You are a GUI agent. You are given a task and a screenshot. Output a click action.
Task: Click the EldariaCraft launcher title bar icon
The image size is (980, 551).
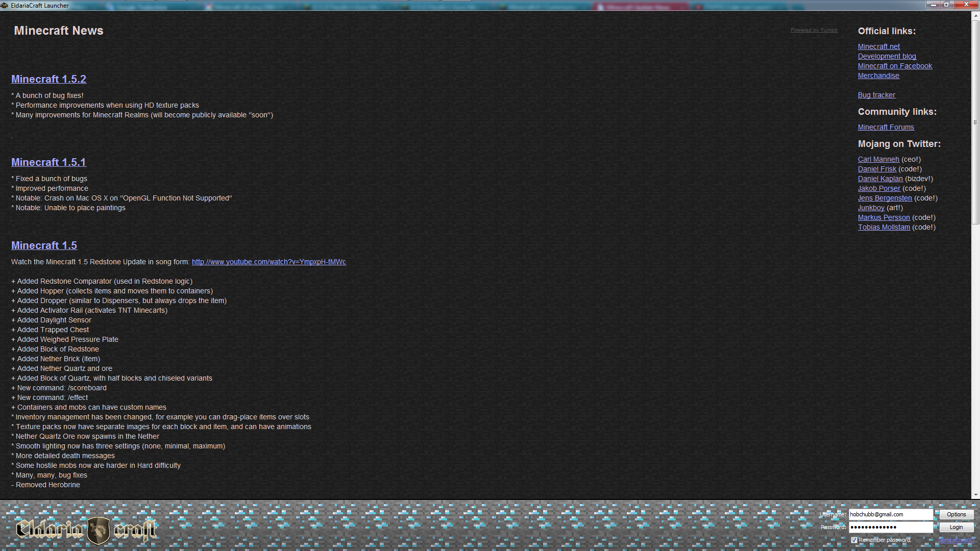(4, 5)
